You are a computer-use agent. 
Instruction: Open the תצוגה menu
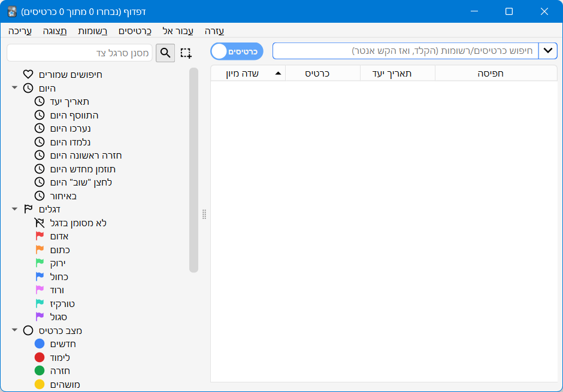55,31
